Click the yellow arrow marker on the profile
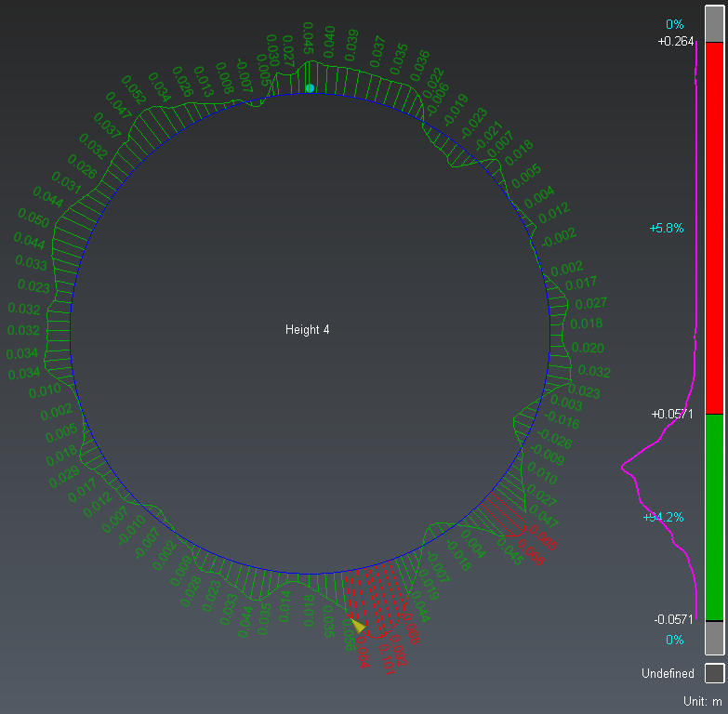 (357, 626)
